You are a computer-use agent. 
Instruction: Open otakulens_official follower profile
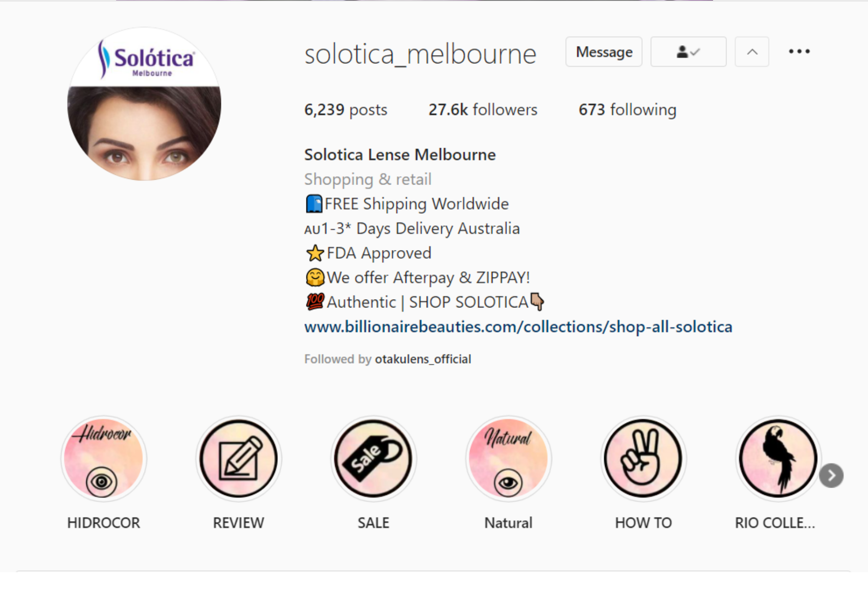coord(423,359)
